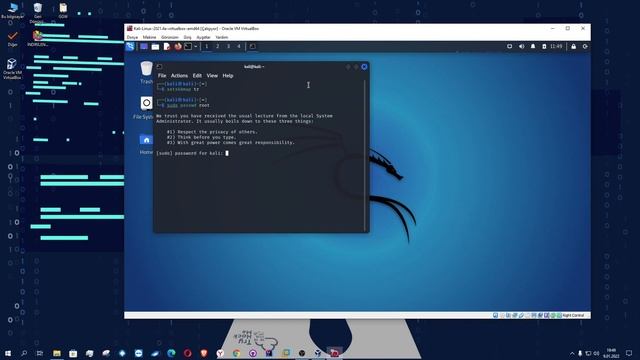640x360 pixels.
Task: Switch to workspace 2 in Kali panel
Action: click(218, 47)
